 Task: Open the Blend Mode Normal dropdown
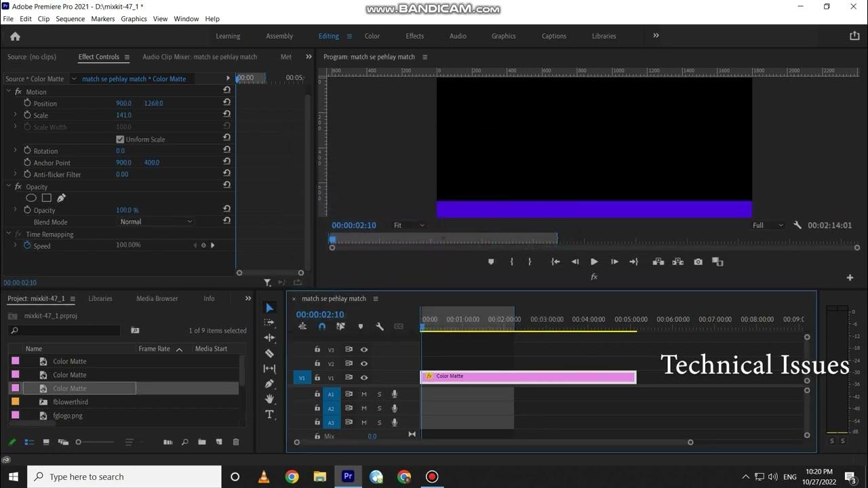pyautogui.click(x=156, y=222)
